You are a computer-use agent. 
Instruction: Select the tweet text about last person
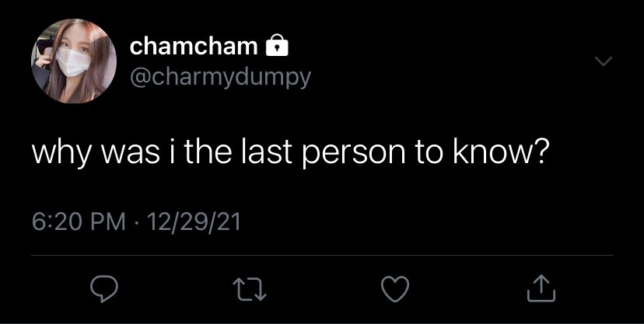coord(289,152)
